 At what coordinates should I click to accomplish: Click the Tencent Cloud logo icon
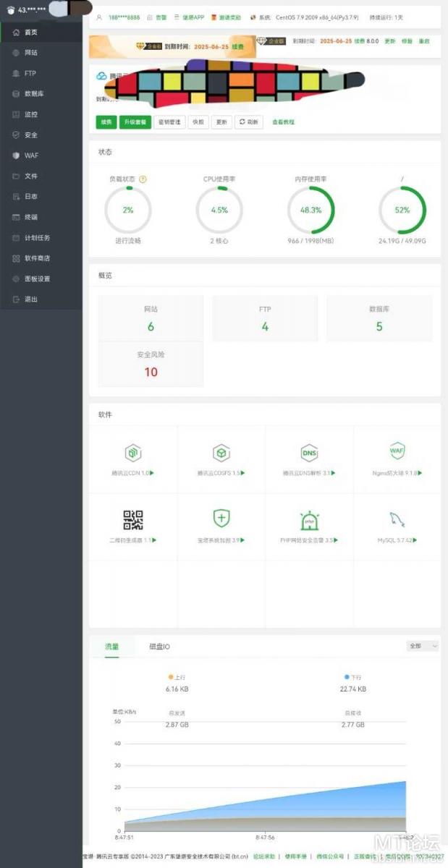[x=101, y=75]
